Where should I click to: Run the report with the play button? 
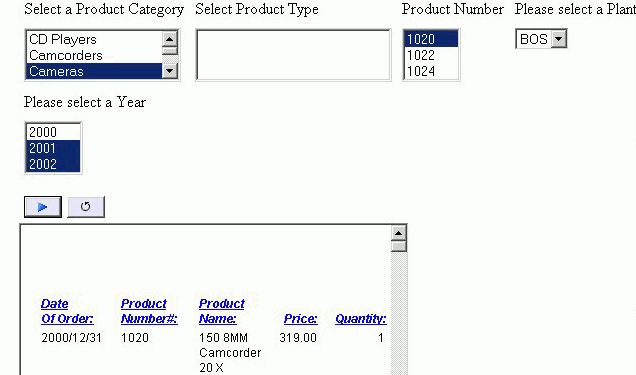tap(43, 207)
